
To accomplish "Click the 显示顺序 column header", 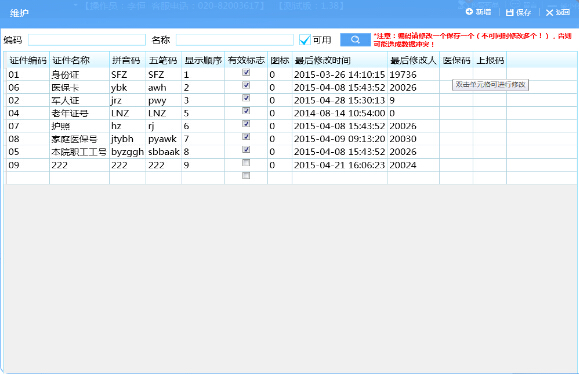I will tap(203, 61).
